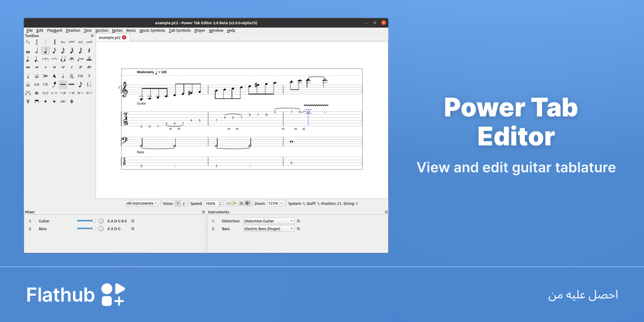Click the Guitar pan knob in Mixer

tap(100, 221)
